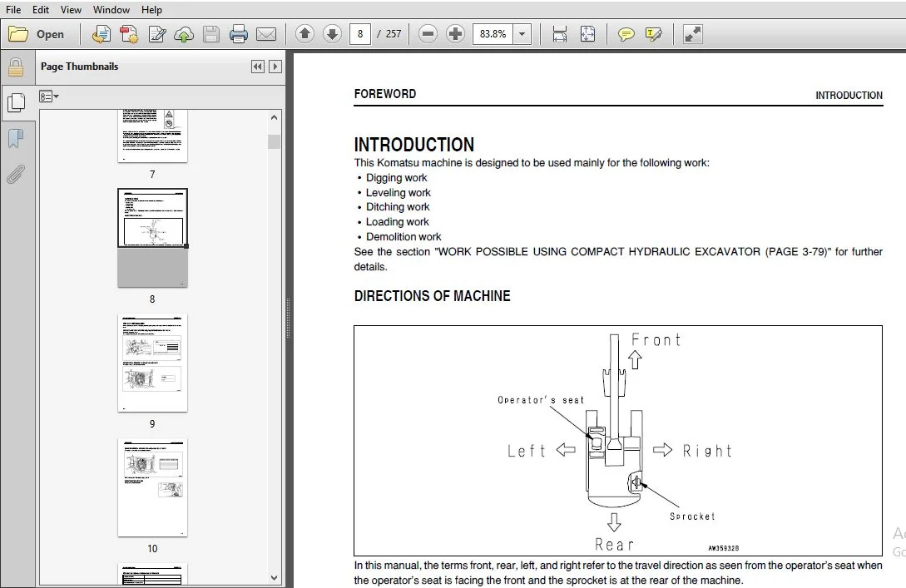Open the Help menu
This screenshot has width=906, height=588.
click(x=151, y=10)
